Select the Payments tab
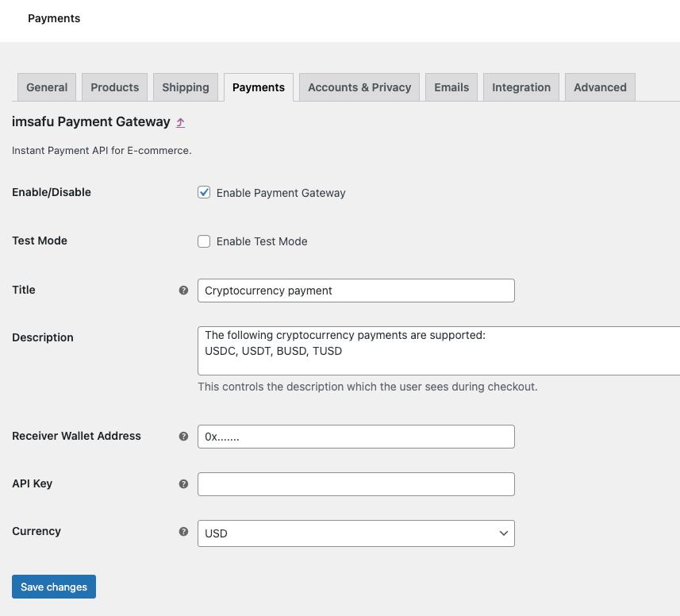 pos(259,87)
